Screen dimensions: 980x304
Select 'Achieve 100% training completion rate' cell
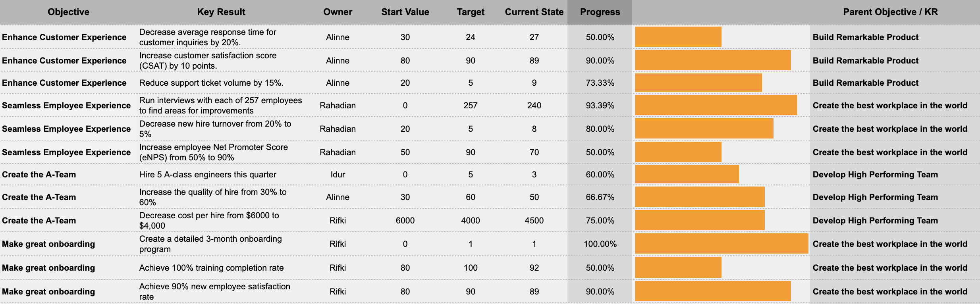[211, 268]
